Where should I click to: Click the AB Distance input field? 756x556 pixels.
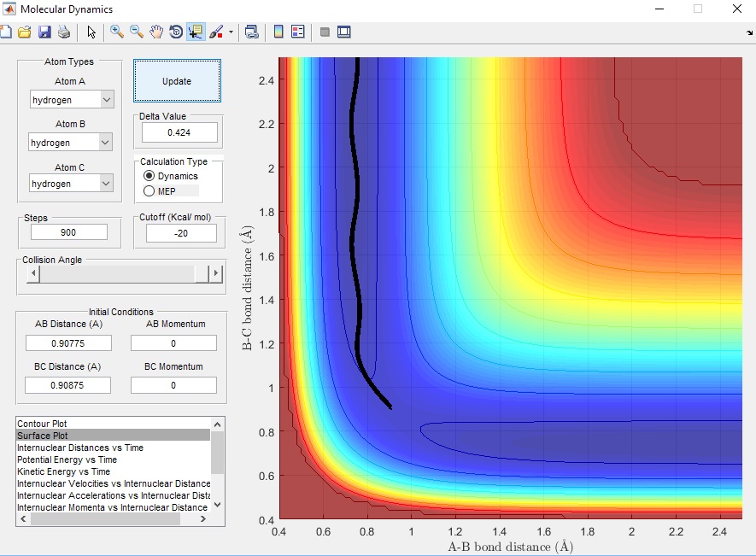click(68, 342)
